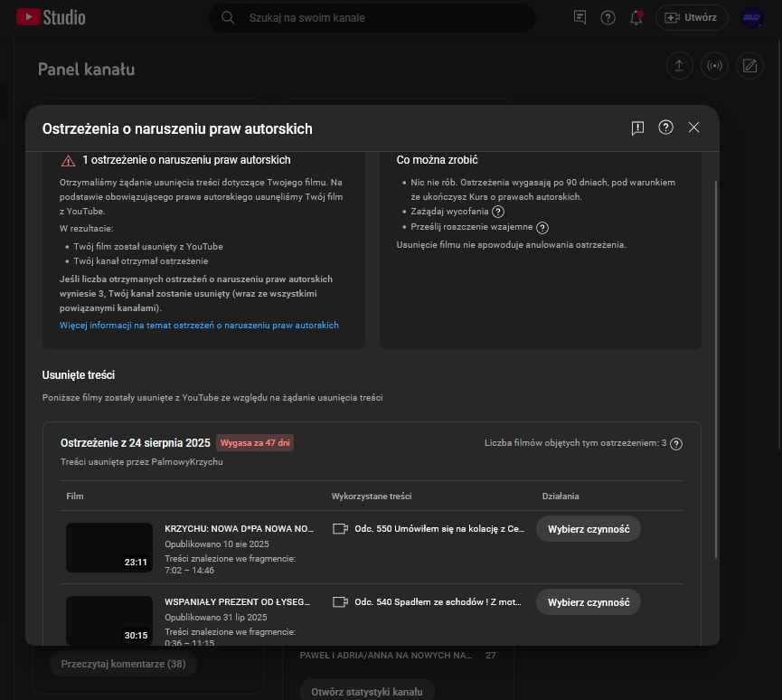
Task: Click the send feedback icon in dialog header
Action: click(637, 128)
